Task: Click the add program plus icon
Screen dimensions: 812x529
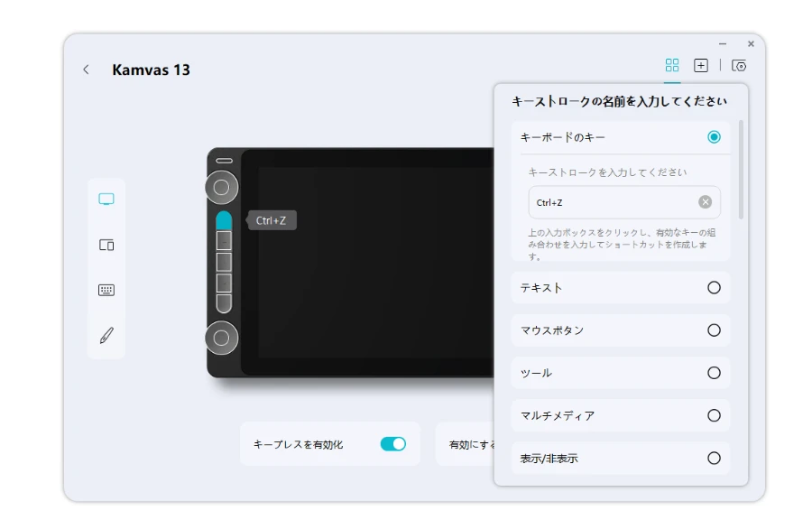Action: tap(700, 65)
